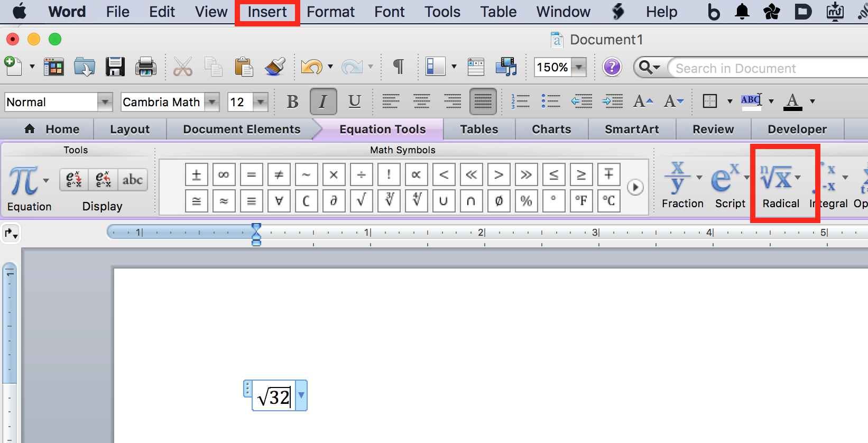Open the font size 12 dropdown
This screenshot has height=443, width=868.
[261, 102]
